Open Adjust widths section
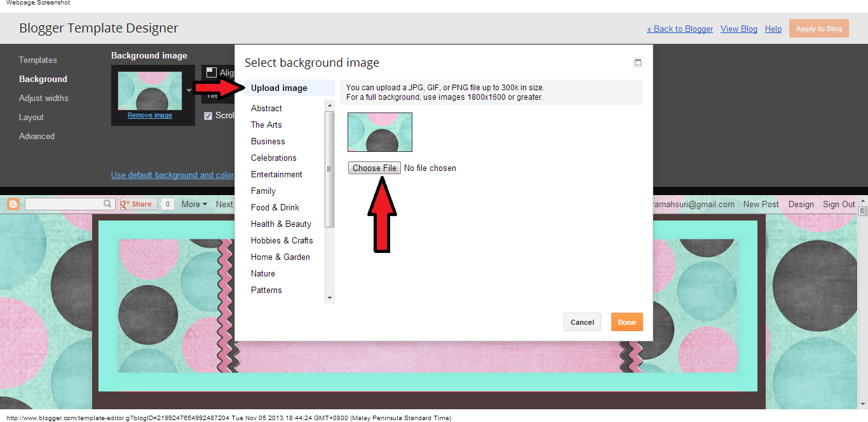Viewport: 868px width, 422px height. click(x=43, y=98)
